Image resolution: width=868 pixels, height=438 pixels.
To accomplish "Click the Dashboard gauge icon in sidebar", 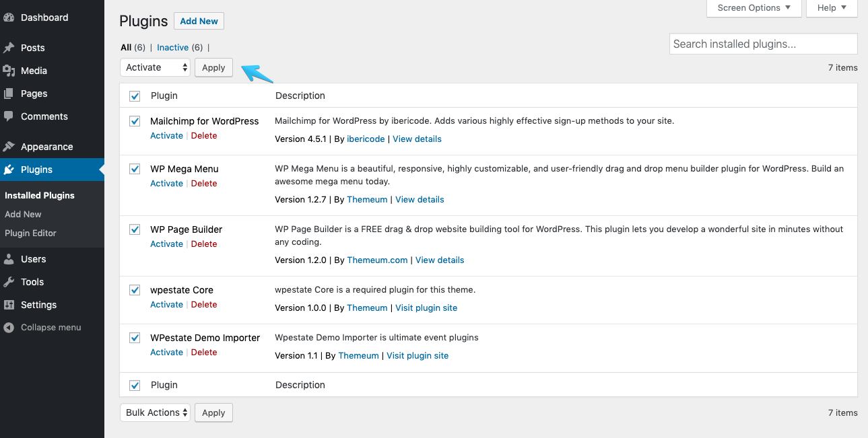I will tap(9, 17).
